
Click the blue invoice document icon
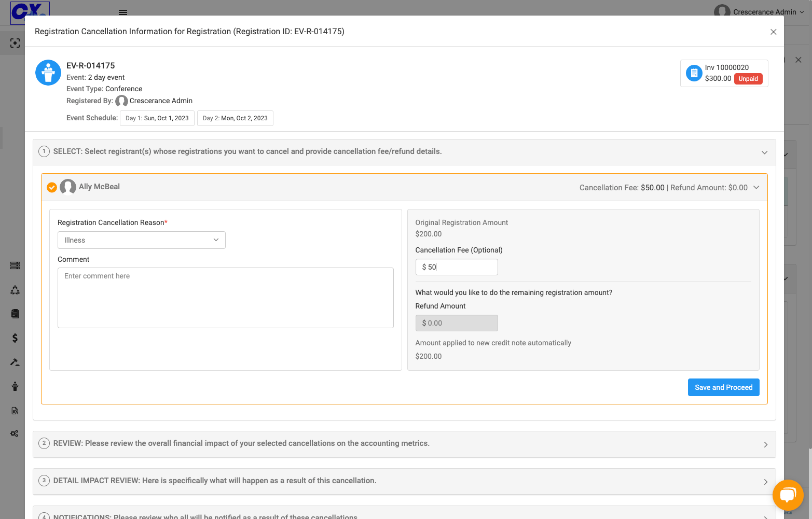[694, 73]
